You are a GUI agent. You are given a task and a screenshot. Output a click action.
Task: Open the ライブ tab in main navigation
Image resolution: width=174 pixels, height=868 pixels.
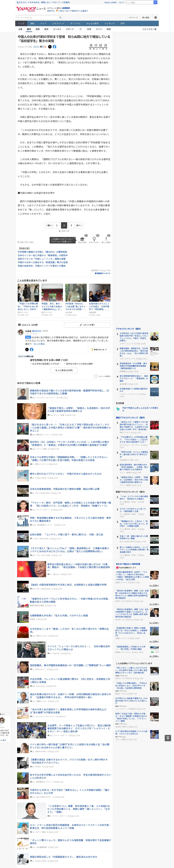(43, 24)
